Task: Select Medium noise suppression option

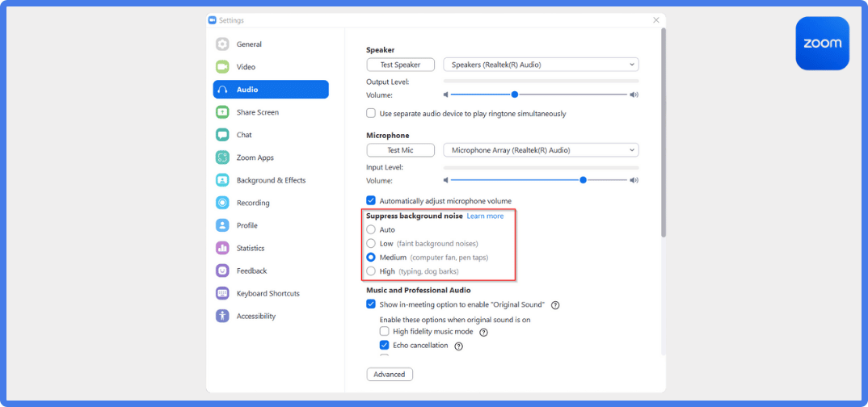Action: pyautogui.click(x=371, y=257)
